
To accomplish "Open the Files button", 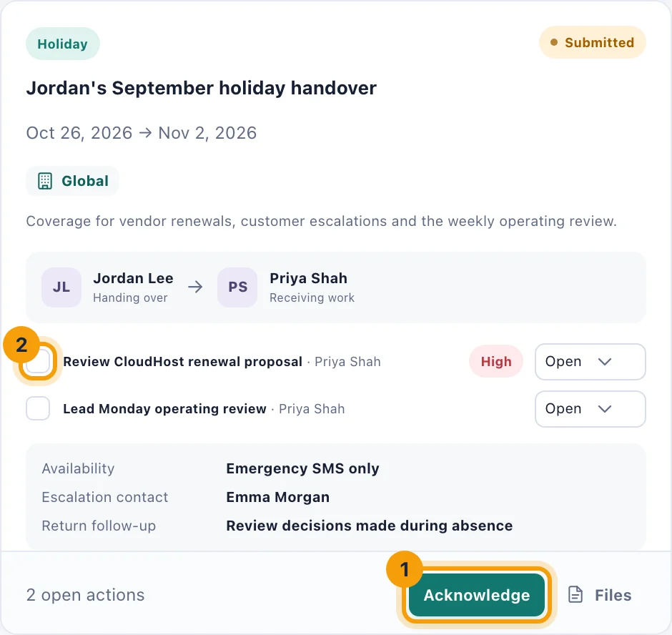I will 600,595.
